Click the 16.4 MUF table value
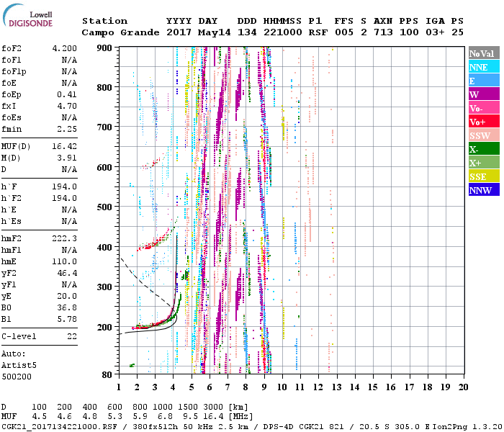The height and width of the screenshot is (432, 504). [x=213, y=417]
